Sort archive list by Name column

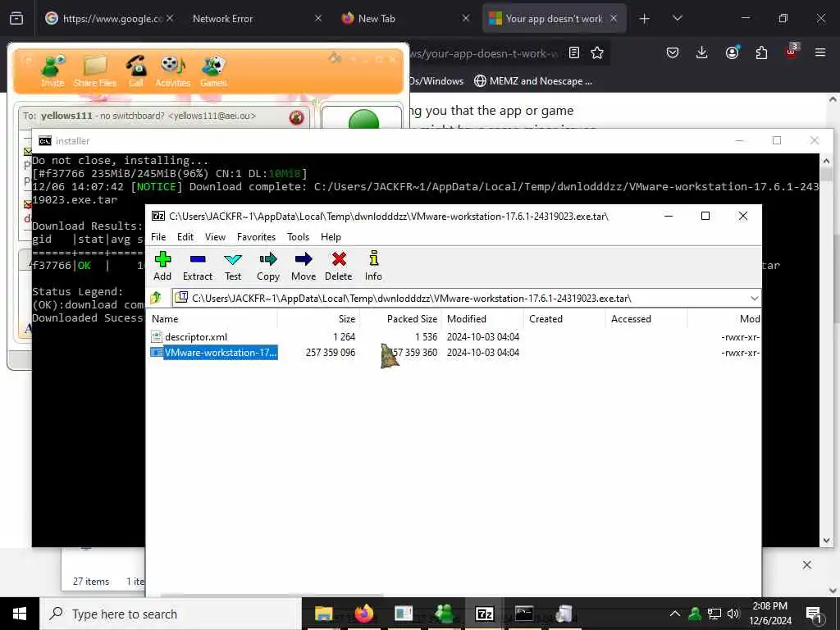click(x=212, y=319)
